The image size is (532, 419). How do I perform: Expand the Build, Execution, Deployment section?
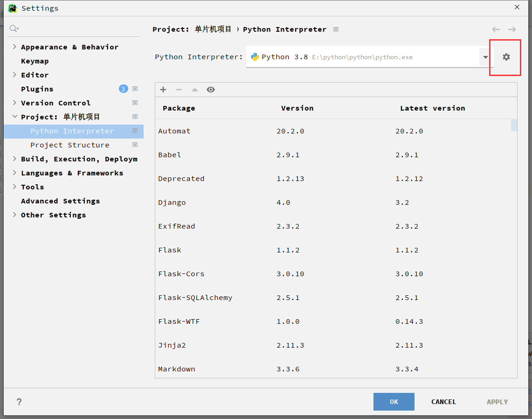tap(14, 159)
